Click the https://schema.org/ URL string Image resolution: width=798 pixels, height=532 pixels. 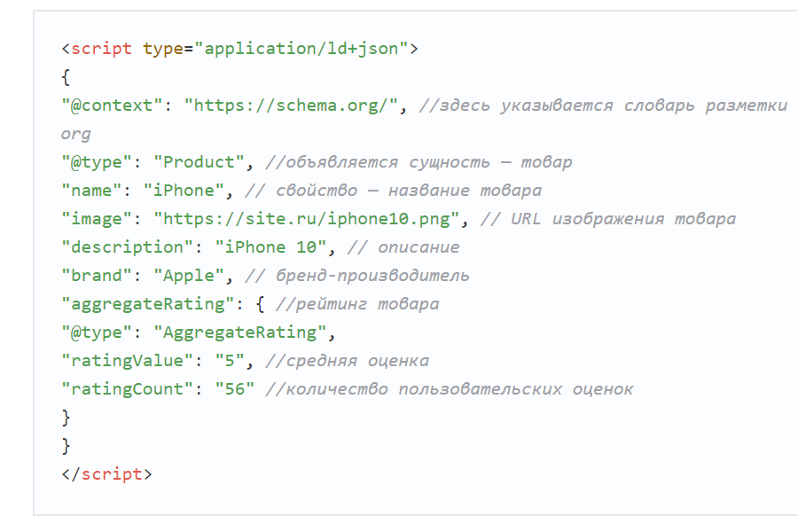point(291,105)
